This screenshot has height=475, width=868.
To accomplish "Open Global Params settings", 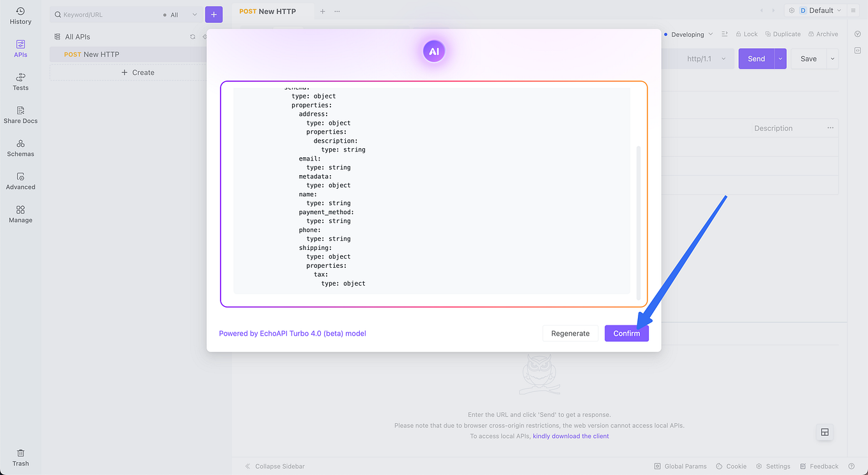I will click(x=681, y=466).
